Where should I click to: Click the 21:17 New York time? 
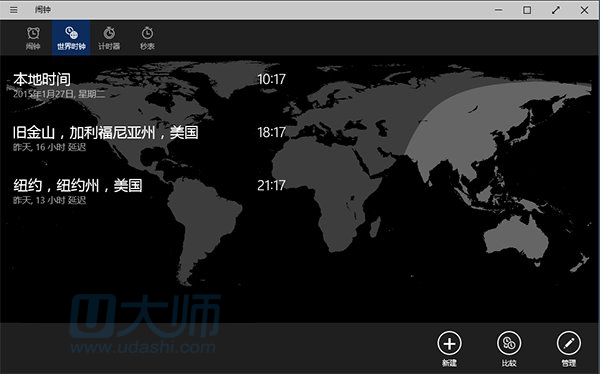pyautogui.click(x=271, y=186)
